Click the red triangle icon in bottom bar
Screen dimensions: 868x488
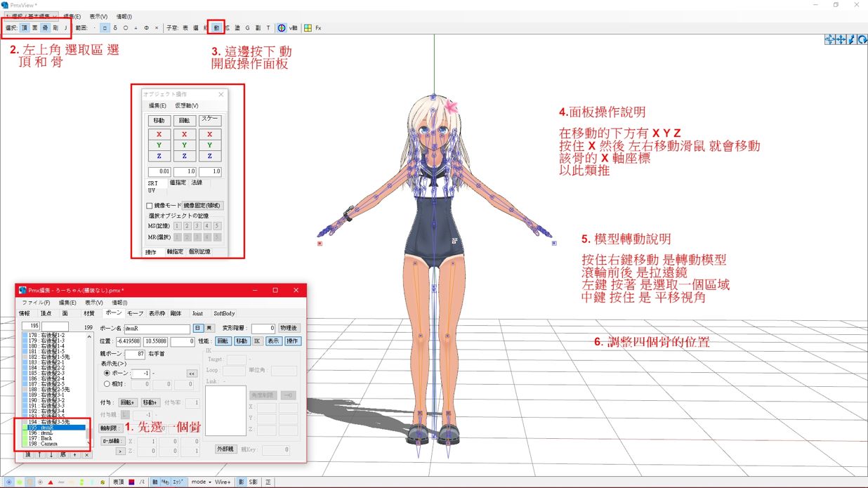click(51, 482)
